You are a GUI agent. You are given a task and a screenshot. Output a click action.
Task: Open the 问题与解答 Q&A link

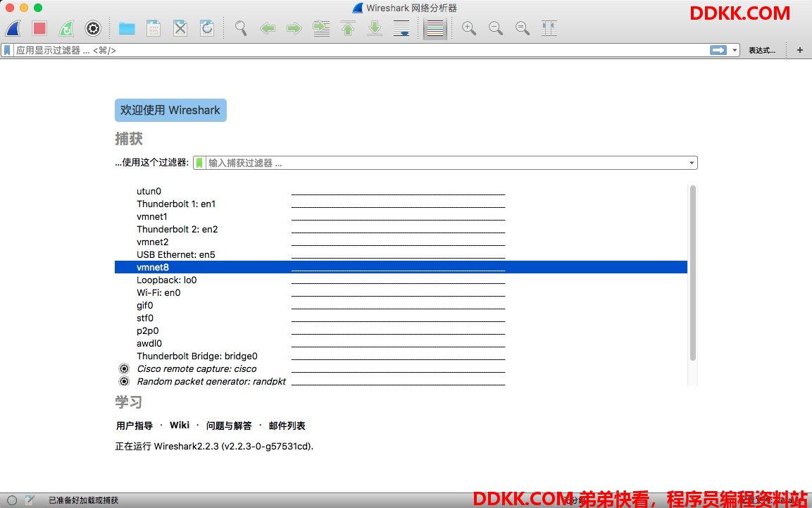[229, 426]
